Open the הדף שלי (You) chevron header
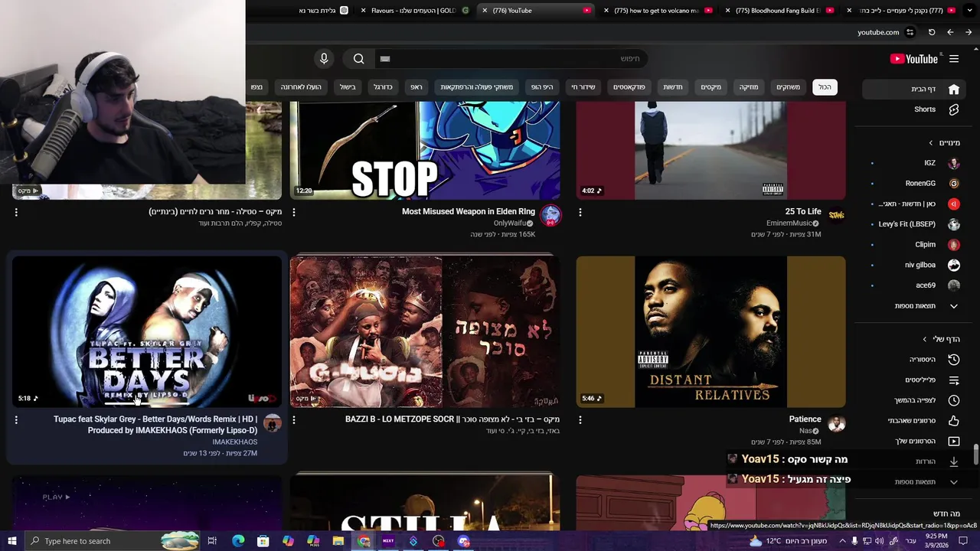 [x=942, y=339]
